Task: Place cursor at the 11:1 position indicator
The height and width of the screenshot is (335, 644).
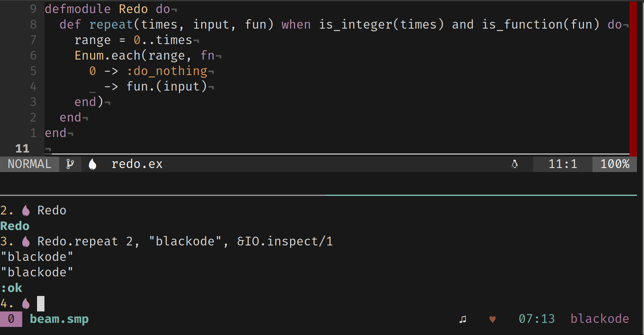Action: [x=562, y=164]
